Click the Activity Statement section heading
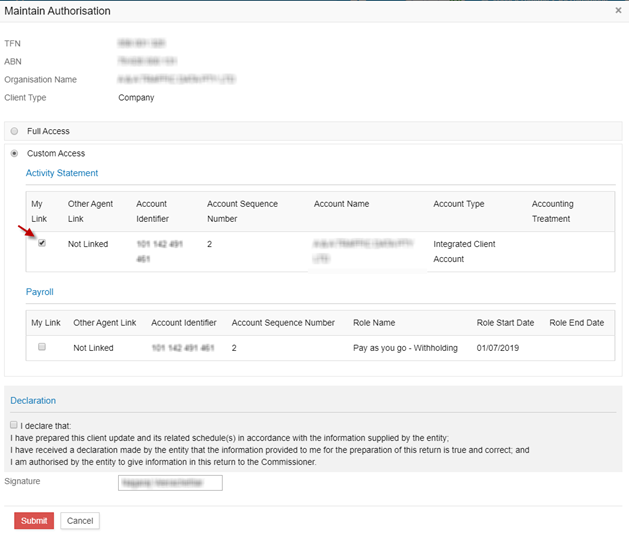 point(62,173)
